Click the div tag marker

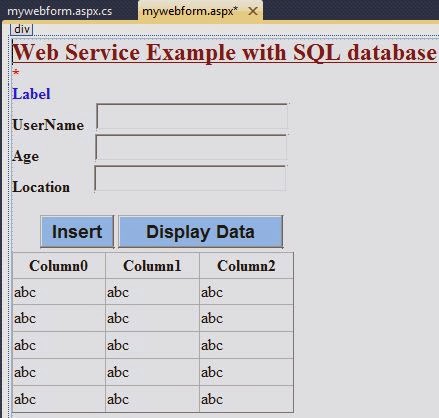(x=22, y=29)
